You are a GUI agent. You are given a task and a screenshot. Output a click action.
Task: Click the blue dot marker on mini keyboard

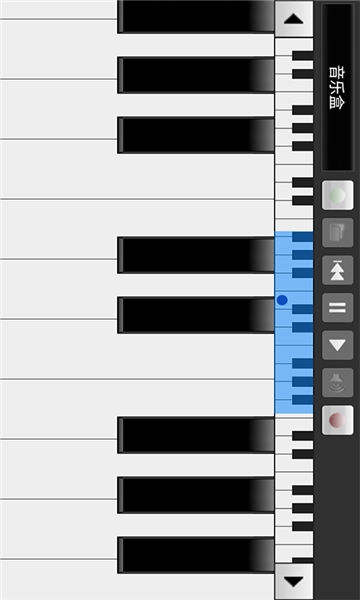[x=282, y=300]
